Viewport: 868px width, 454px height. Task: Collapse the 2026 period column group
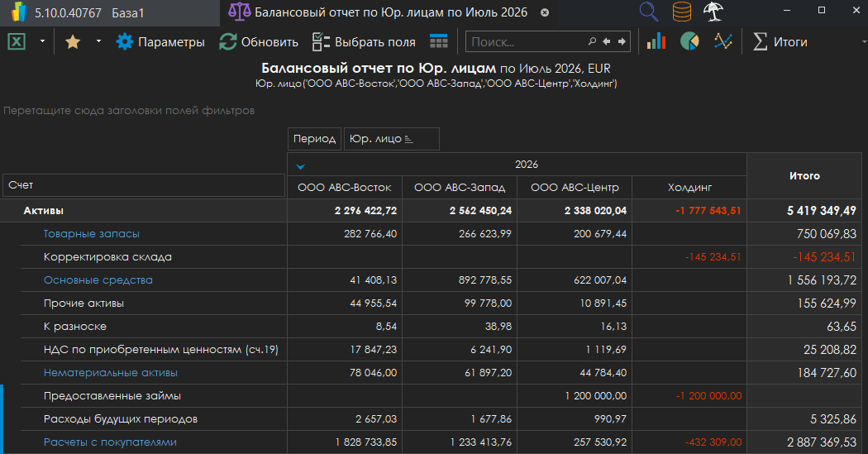pos(300,165)
